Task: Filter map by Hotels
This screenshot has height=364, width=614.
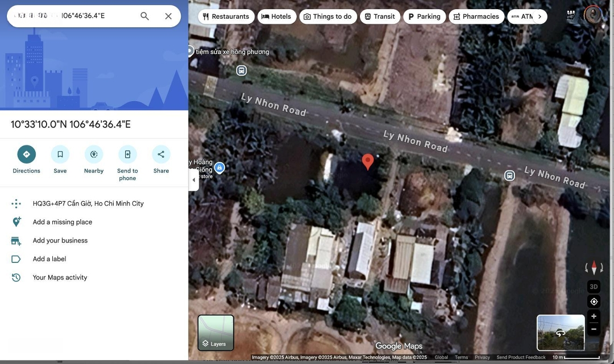Action: click(276, 16)
